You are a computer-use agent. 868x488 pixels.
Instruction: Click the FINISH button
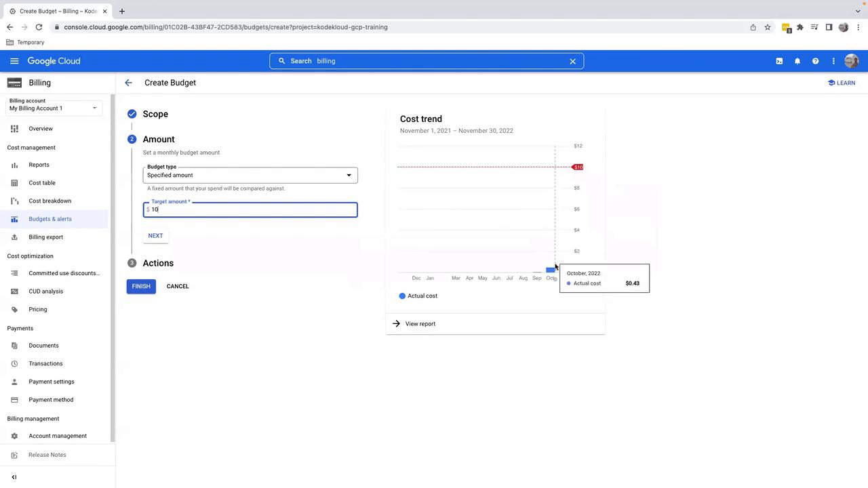pyautogui.click(x=141, y=286)
